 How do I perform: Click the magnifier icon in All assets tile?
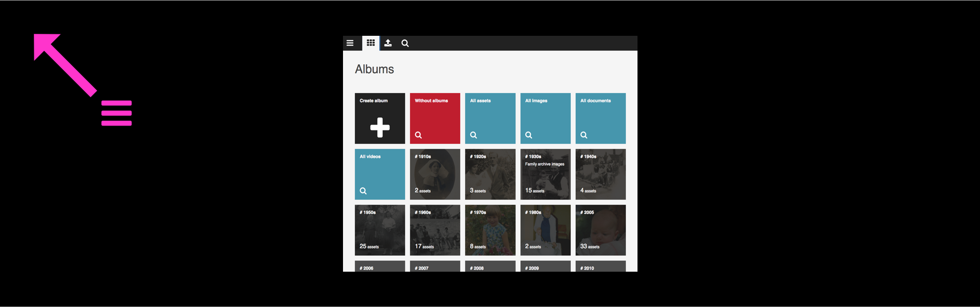coord(474,135)
